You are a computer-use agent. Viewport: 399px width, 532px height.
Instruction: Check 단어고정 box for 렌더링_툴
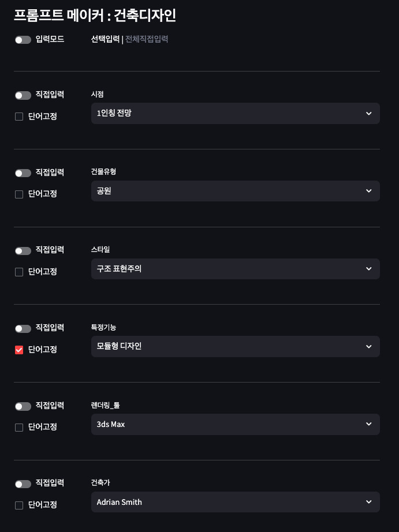[x=19, y=428]
